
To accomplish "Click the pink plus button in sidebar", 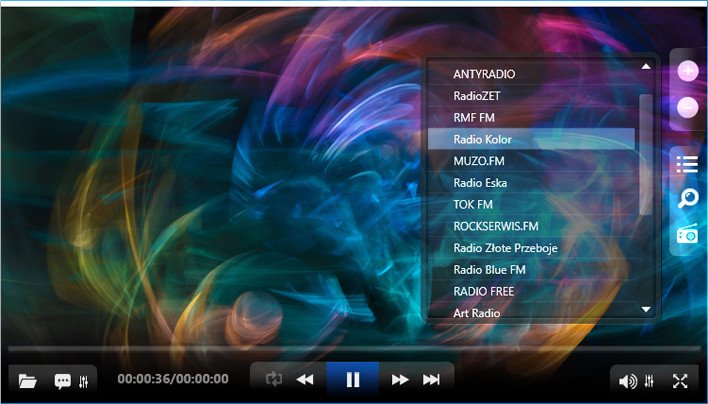I will click(687, 71).
